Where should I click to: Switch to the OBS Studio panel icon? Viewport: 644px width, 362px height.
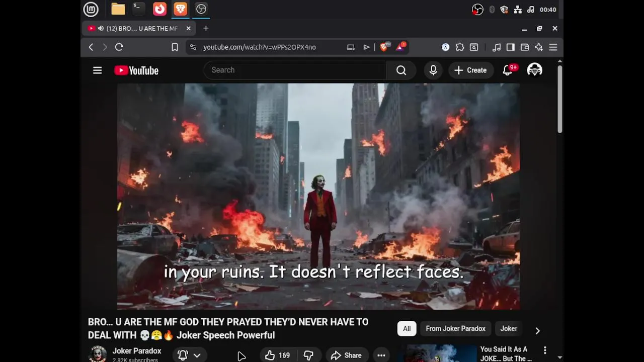click(201, 9)
